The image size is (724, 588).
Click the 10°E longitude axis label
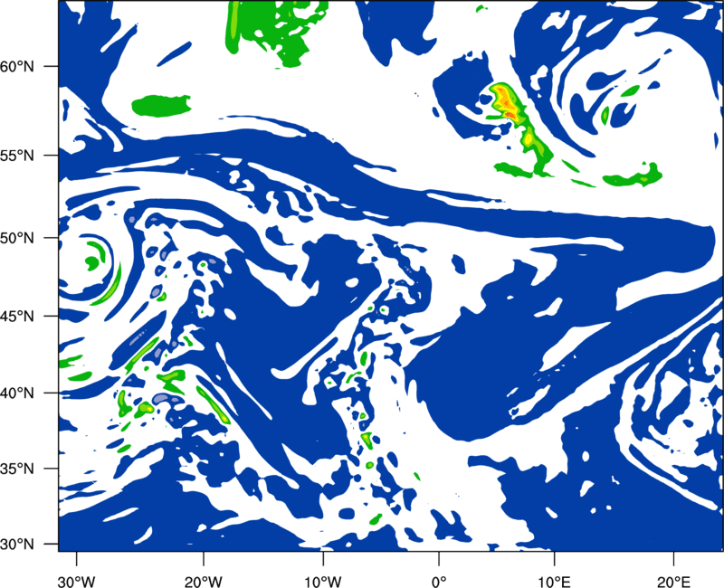pyautogui.click(x=554, y=581)
